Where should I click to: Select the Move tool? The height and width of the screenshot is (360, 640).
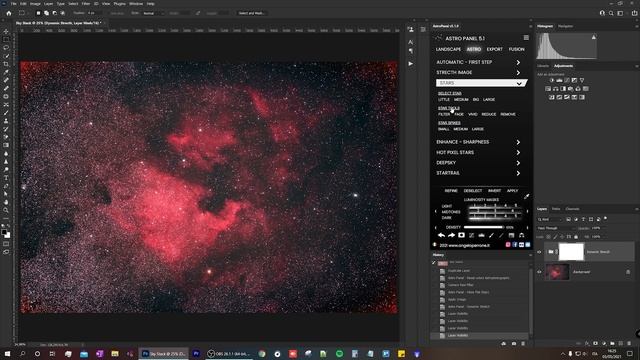[x=6, y=31]
